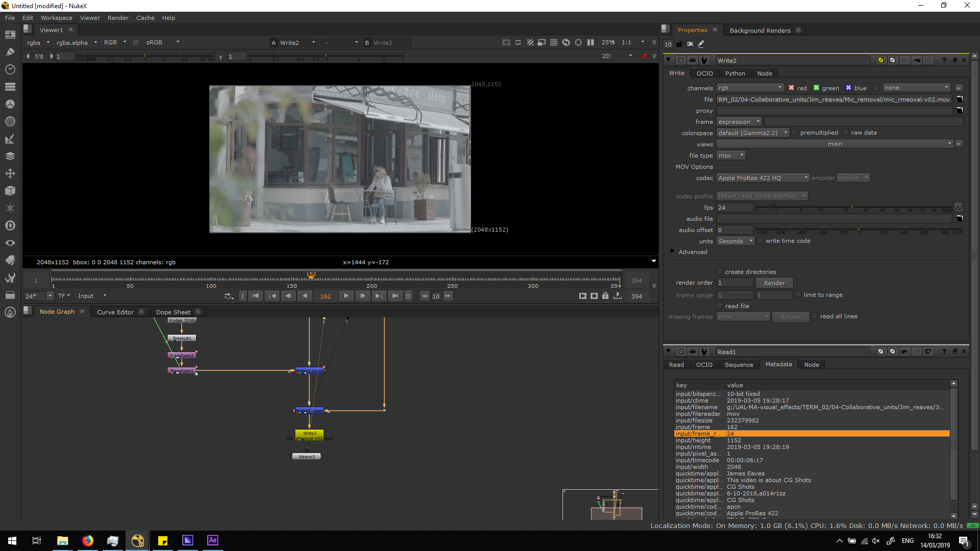Open After Effects from the taskbar
980x551 pixels.
point(213,540)
